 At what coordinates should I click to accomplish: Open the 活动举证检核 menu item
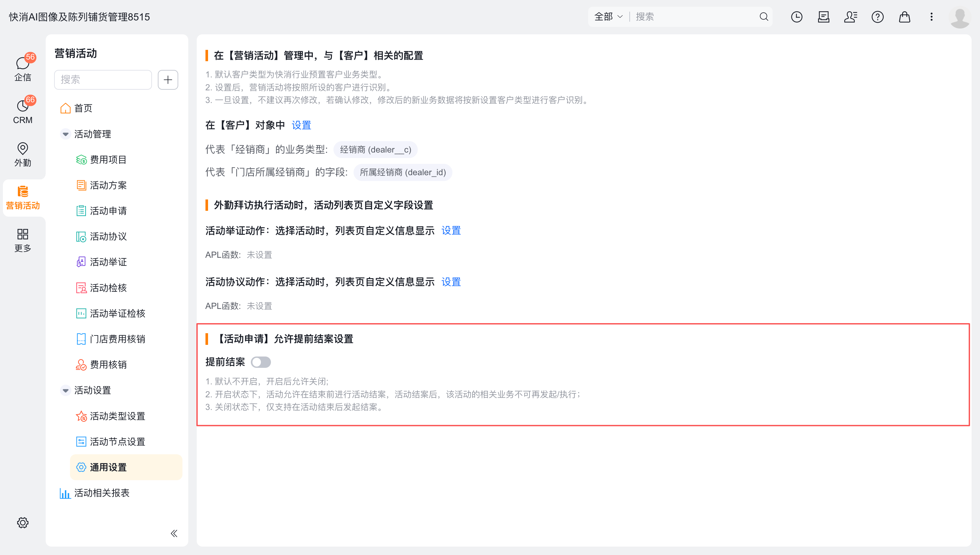[x=111, y=313]
